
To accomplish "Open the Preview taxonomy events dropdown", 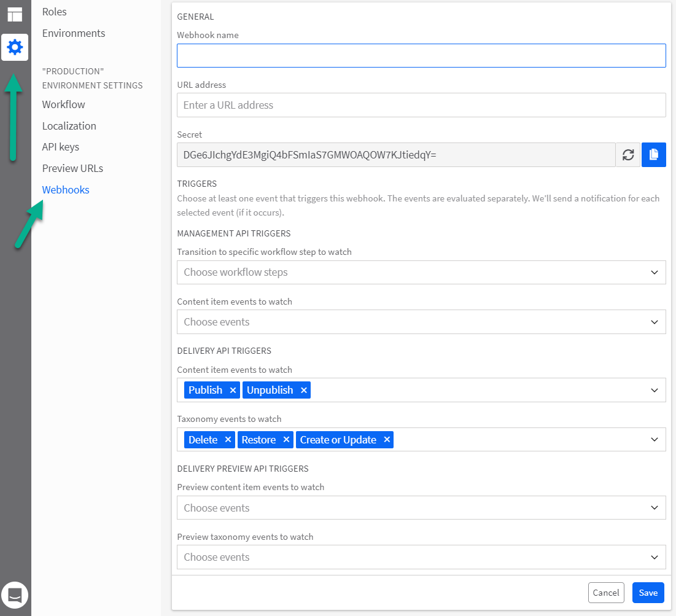I will pyautogui.click(x=421, y=557).
